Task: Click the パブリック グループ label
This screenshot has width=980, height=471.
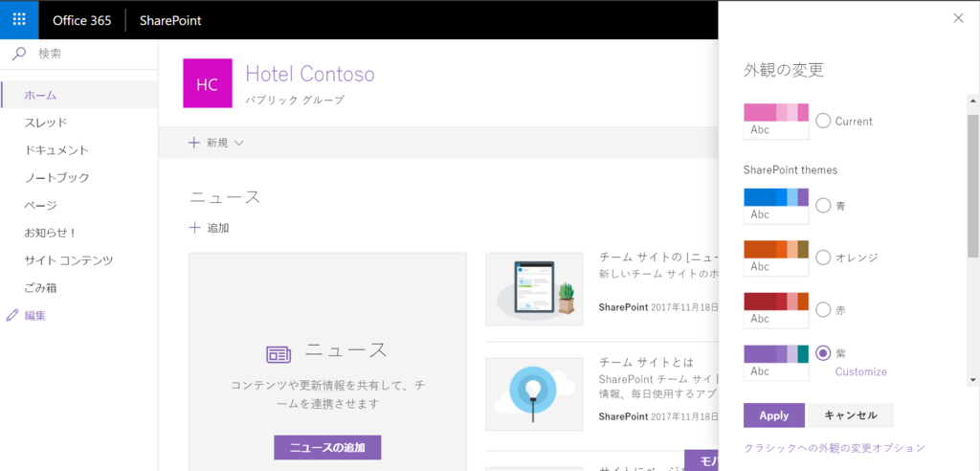Action: [x=295, y=101]
